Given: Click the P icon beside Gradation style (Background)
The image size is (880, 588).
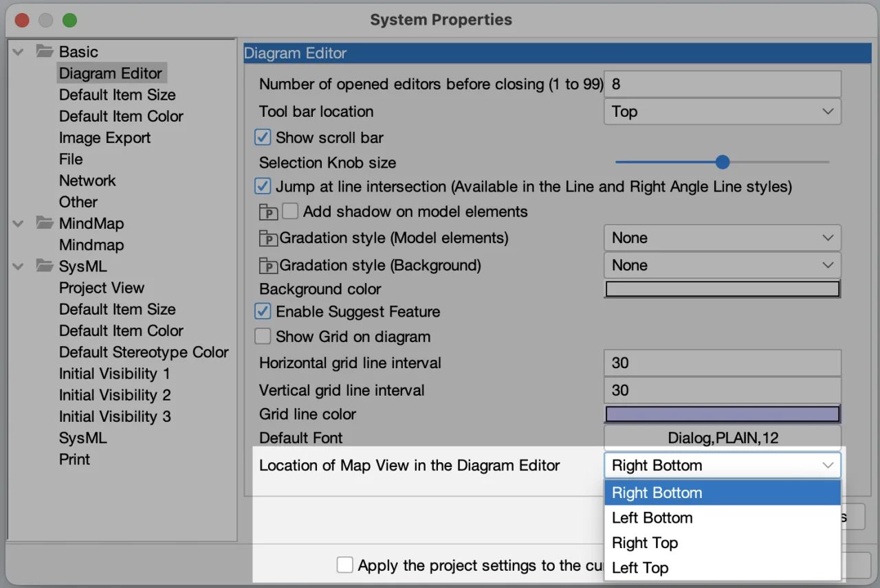Looking at the screenshot, I should [x=268, y=267].
